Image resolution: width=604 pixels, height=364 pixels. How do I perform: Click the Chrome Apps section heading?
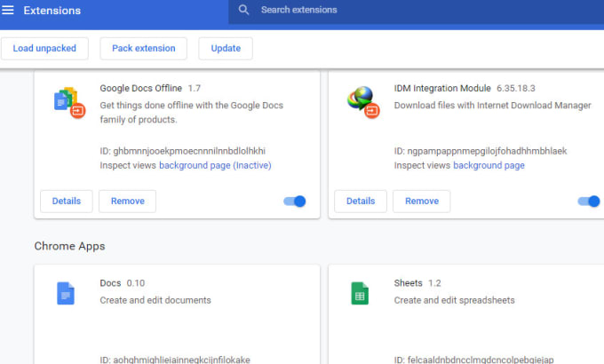click(x=69, y=246)
